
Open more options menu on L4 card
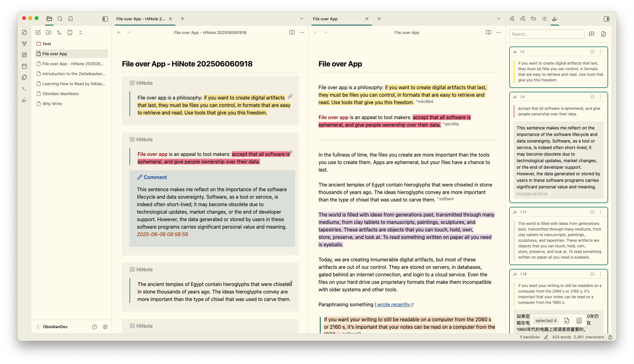pyautogui.click(x=601, y=97)
